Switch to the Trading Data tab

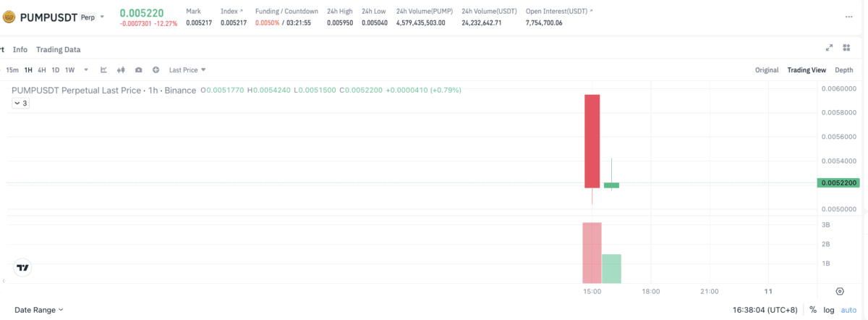pyautogui.click(x=59, y=49)
